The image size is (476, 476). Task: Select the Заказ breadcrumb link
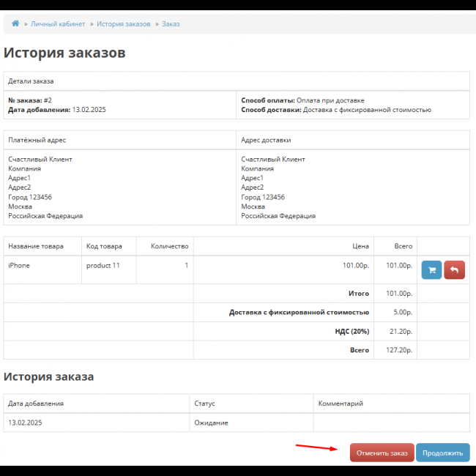[x=171, y=24]
